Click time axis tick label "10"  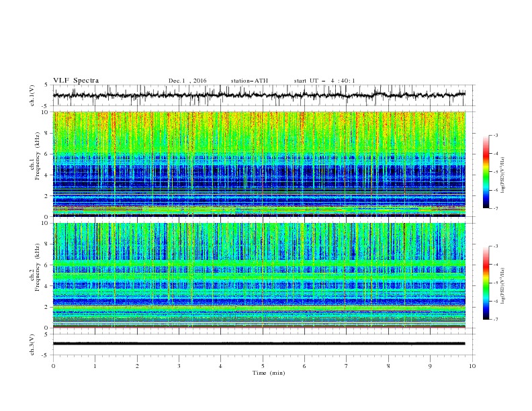click(x=472, y=366)
